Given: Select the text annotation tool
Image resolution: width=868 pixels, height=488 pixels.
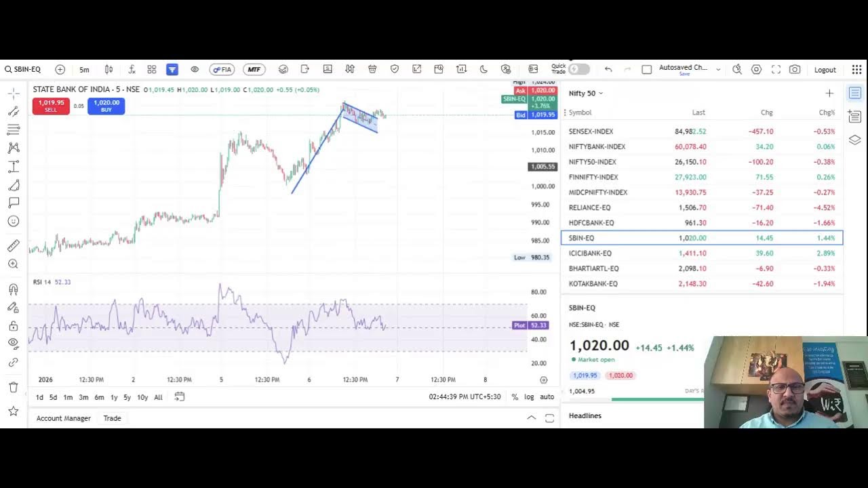Looking at the screenshot, I should point(14,167).
